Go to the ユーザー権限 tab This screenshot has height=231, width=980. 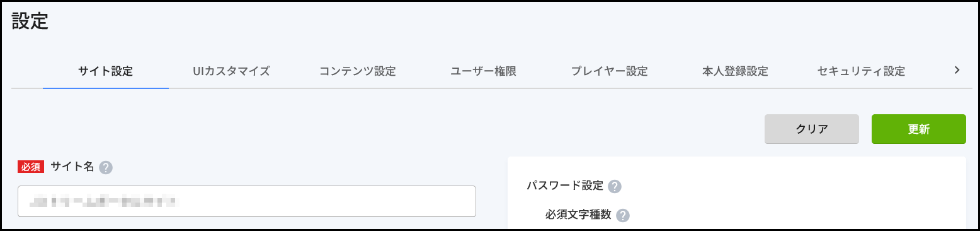coord(484,71)
